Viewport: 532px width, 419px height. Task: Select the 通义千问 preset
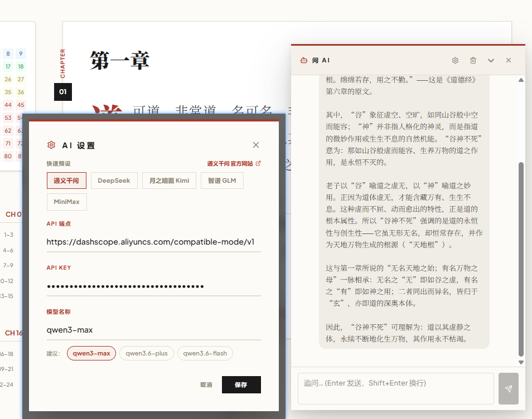tap(66, 181)
